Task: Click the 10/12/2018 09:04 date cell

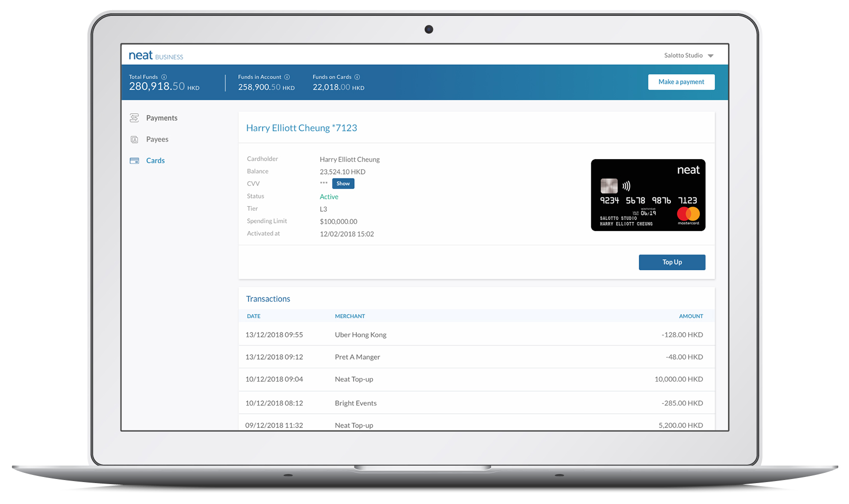Action: (x=274, y=379)
